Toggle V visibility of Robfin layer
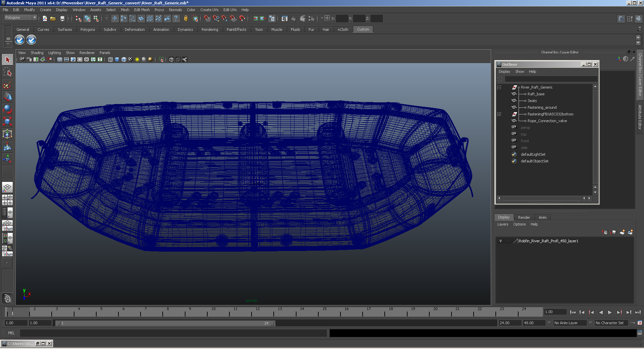 pos(500,241)
